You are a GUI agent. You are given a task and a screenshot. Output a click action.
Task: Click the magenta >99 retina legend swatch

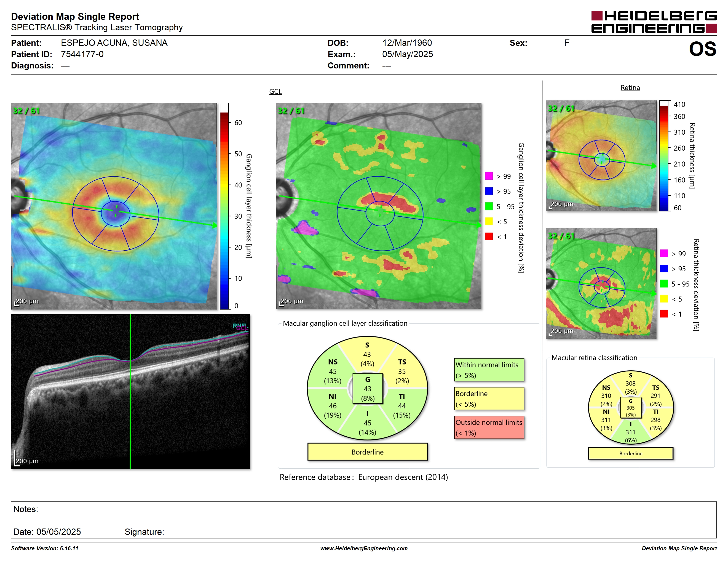point(664,253)
